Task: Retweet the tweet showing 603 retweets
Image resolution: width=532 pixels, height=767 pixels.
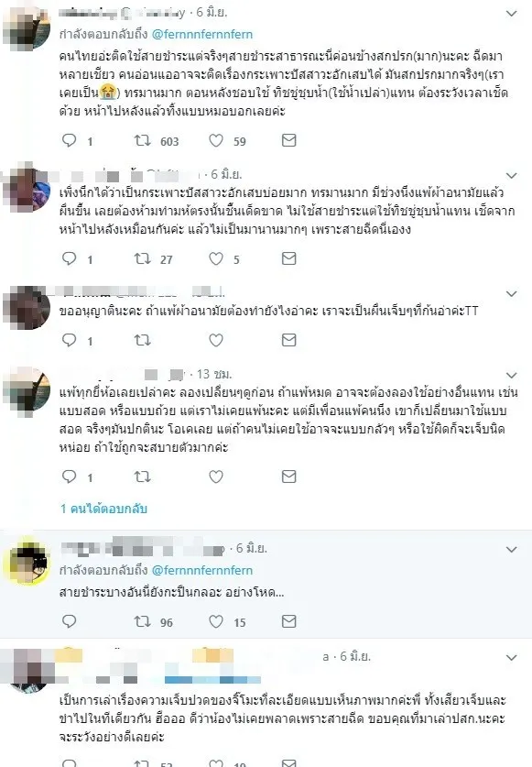Action: tap(142, 141)
